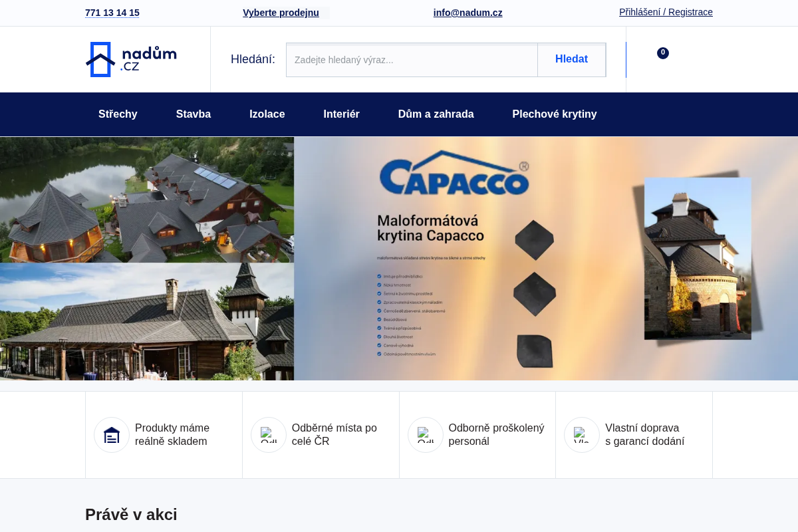
Task: Open the Izolace menu
Action: point(267,114)
